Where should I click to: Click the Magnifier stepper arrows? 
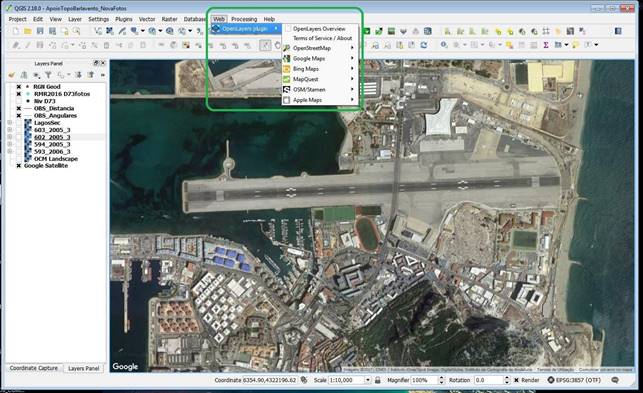point(441,380)
